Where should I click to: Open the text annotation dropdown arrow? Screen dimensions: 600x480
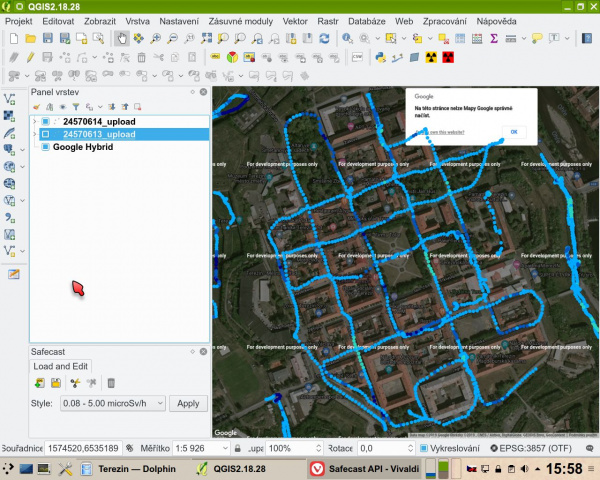pos(567,38)
